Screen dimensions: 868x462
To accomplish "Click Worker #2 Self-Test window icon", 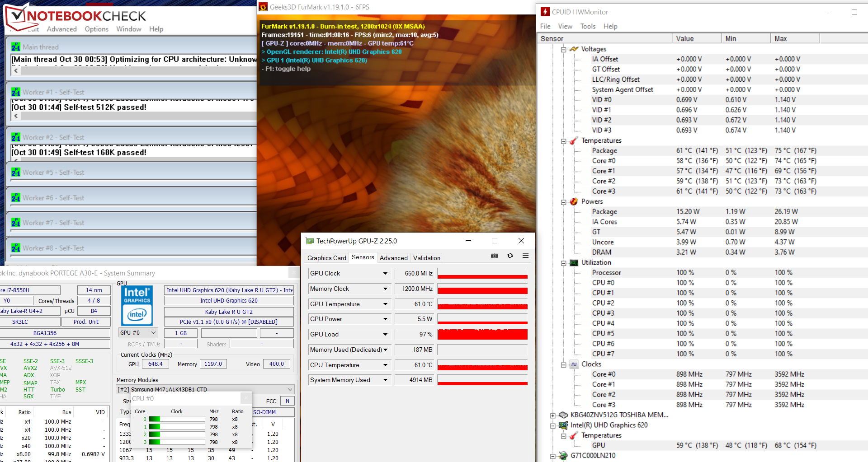I will [16, 137].
